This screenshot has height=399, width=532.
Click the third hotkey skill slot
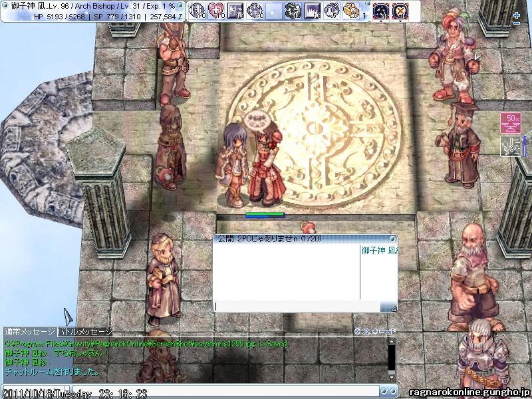(x=236, y=11)
